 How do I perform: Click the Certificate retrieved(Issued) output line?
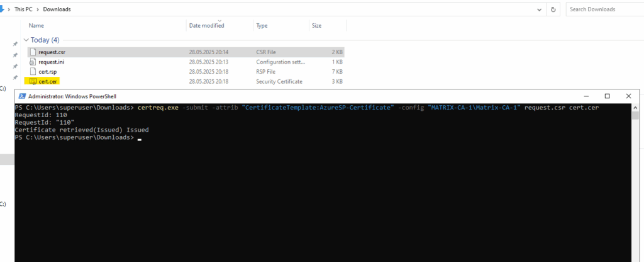coord(82,130)
